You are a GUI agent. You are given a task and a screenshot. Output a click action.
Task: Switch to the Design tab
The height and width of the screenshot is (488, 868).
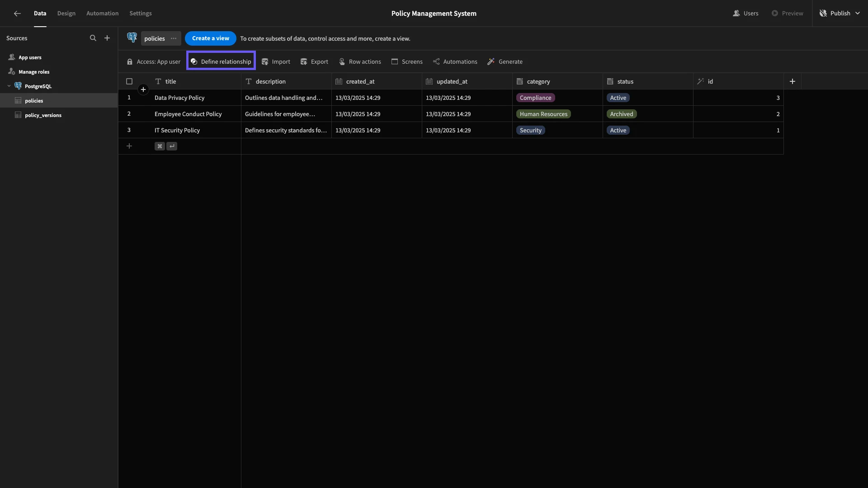pos(66,14)
